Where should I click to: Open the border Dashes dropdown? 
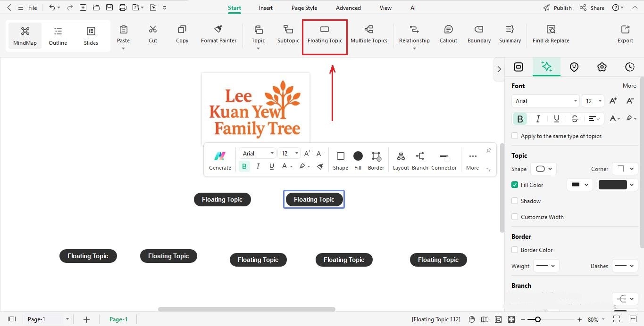click(625, 266)
